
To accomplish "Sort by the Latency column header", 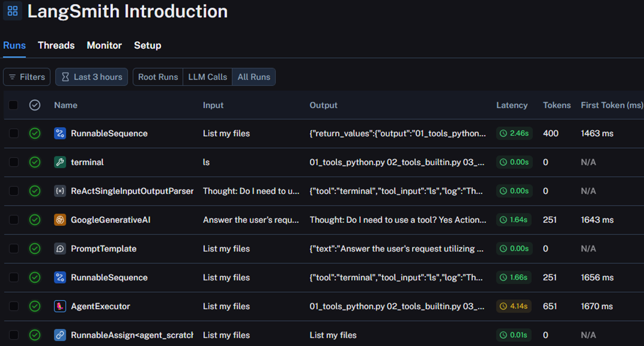I will coord(512,105).
